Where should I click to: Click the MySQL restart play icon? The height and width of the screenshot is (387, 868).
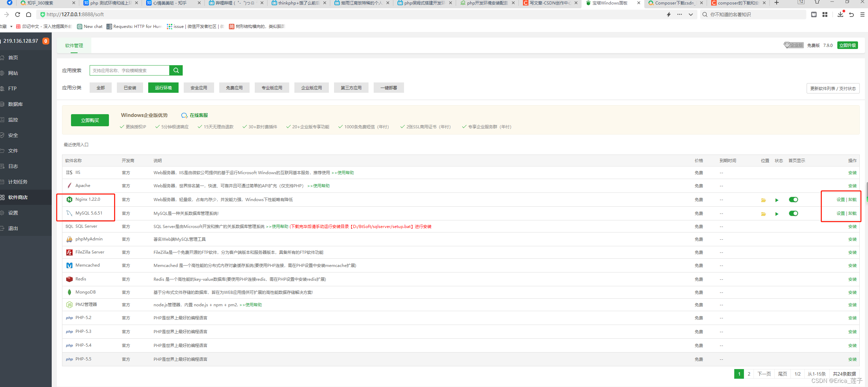pos(777,214)
